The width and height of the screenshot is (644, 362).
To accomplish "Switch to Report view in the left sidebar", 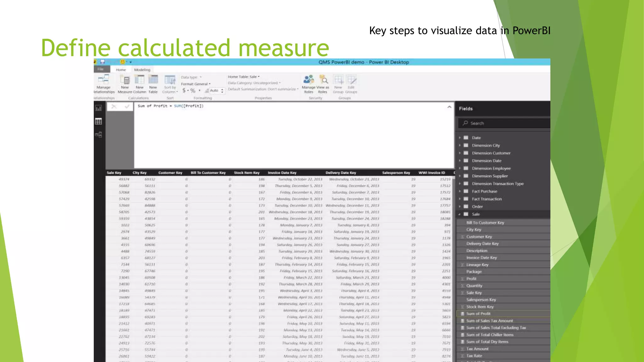I will (x=98, y=108).
